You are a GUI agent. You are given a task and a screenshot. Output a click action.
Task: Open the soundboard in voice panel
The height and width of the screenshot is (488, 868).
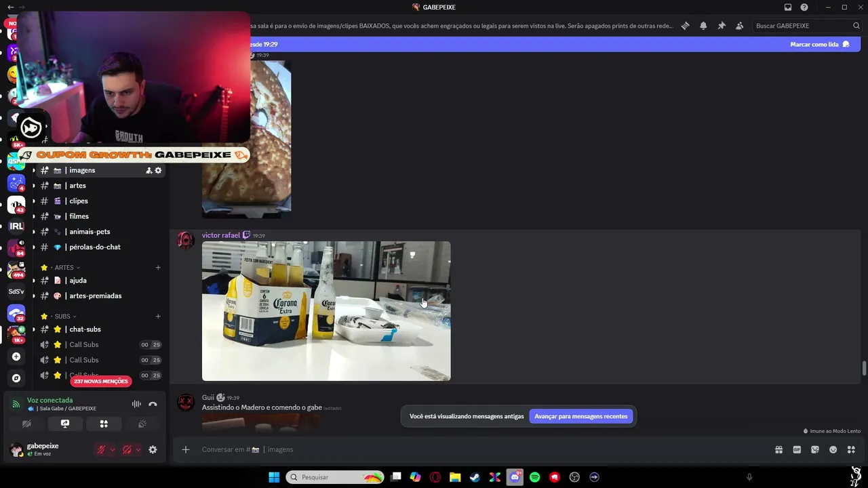click(142, 424)
